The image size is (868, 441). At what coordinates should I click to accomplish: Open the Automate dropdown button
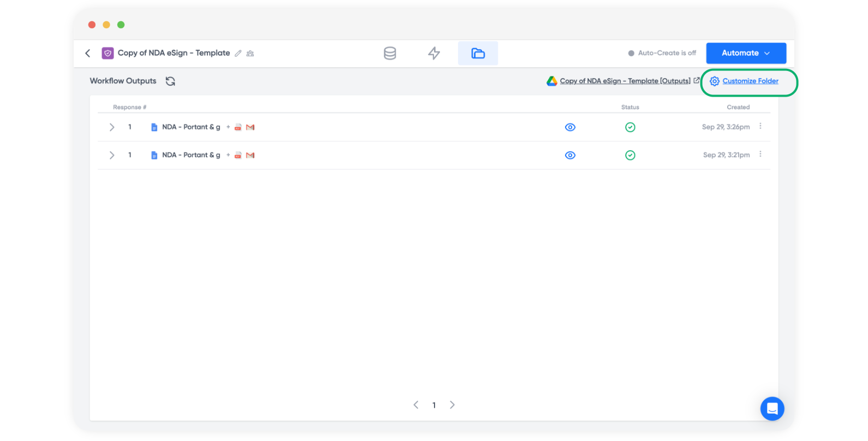pos(746,53)
